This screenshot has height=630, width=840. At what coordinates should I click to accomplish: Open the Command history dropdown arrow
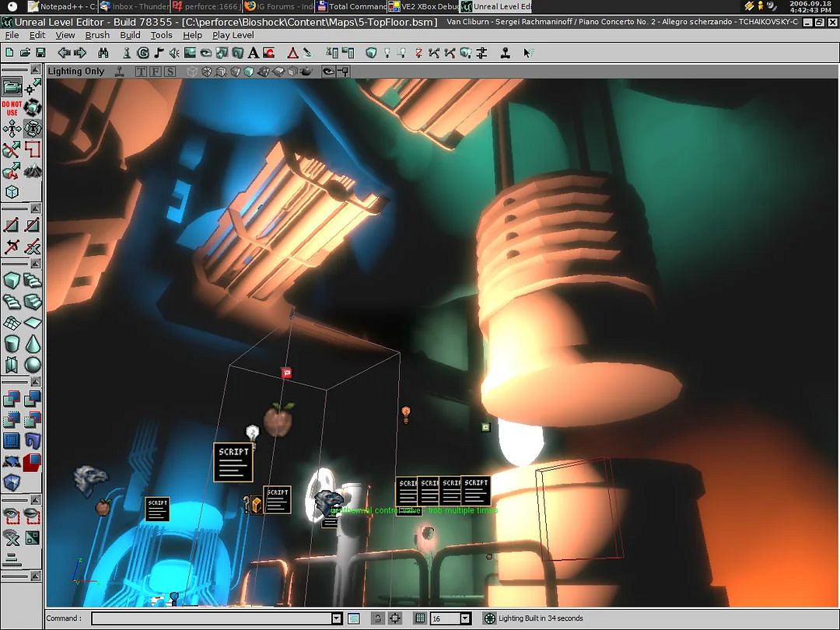[x=337, y=618]
